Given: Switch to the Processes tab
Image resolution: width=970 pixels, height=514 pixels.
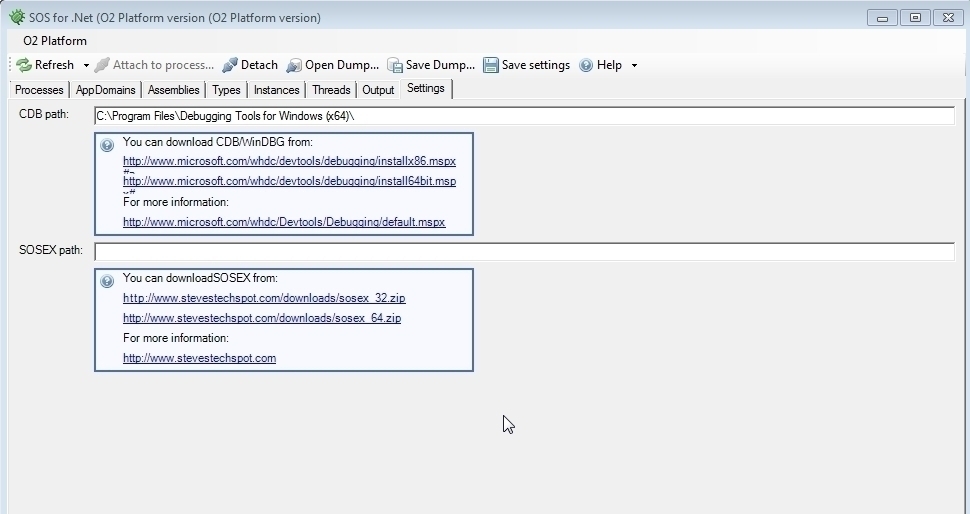Looking at the screenshot, I should 40,90.
